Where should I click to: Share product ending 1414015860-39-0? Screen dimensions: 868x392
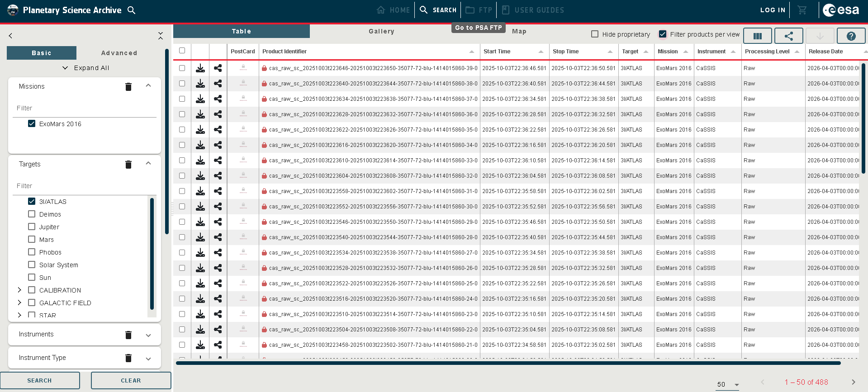218,68
